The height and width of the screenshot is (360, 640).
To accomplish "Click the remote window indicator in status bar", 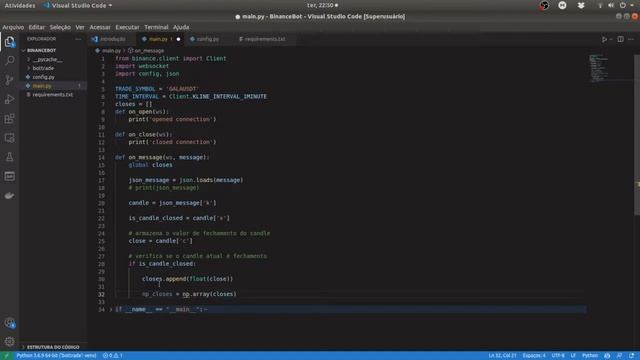I will coord(6,356).
